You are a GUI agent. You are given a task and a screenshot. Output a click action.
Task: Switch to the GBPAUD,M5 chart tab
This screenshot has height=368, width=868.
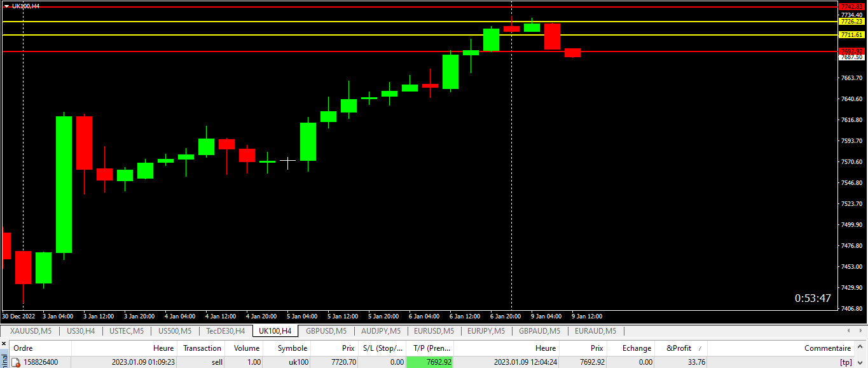pyautogui.click(x=539, y=331)
